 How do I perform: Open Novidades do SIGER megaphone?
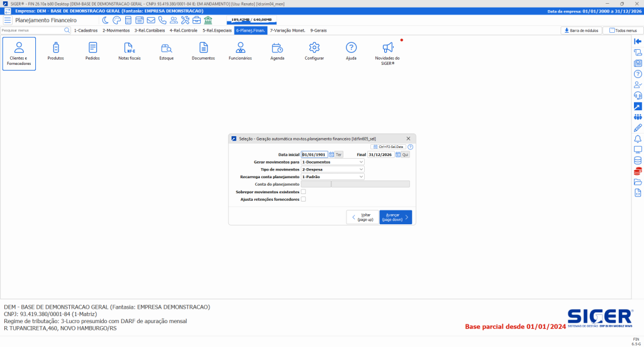click(387, 54)
